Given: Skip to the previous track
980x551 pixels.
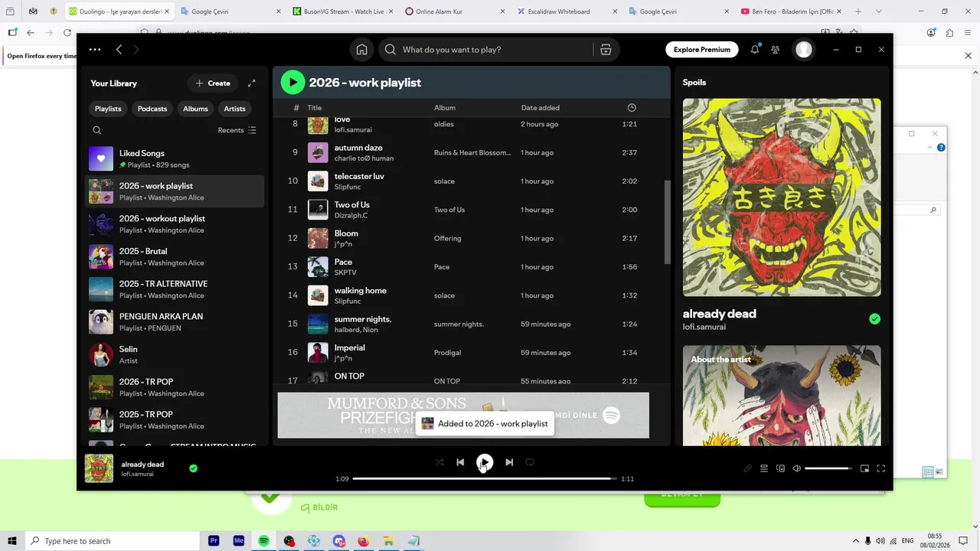Looking at the screenshot, I should pos(460,462).
